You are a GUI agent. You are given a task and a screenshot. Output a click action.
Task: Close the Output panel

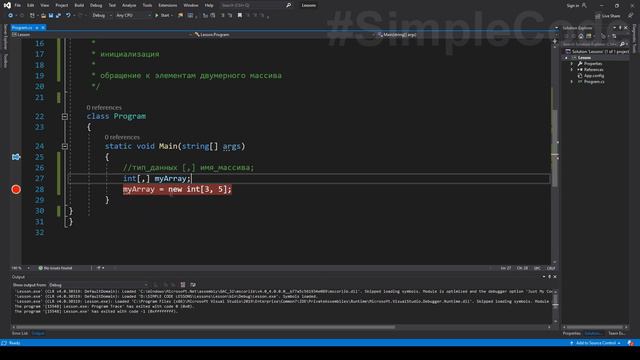tap(555, 277)
